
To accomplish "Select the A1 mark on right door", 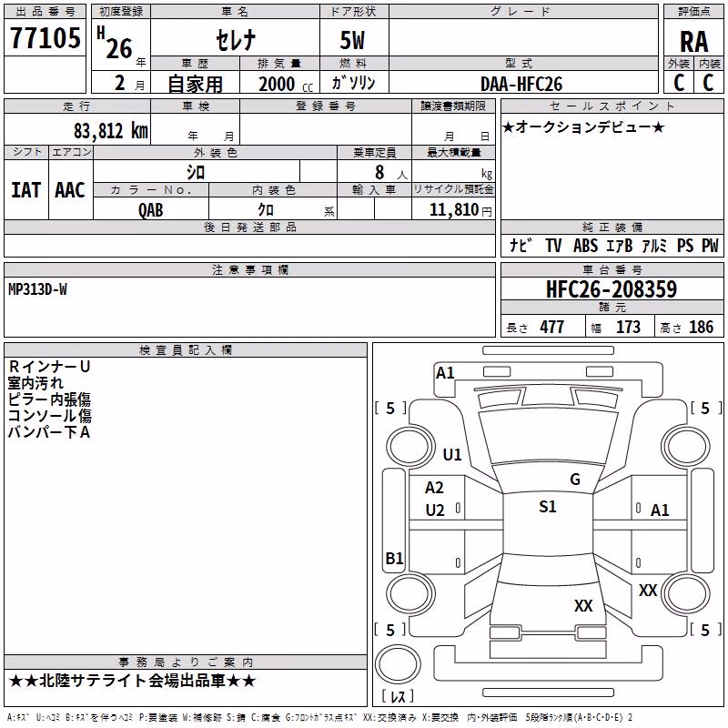I will (x=660, y=511).
